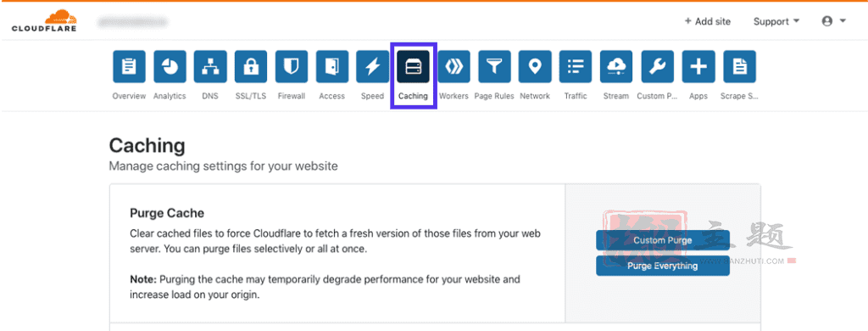
Task: Select the Speed lightning icon
Action: (373, 66)
